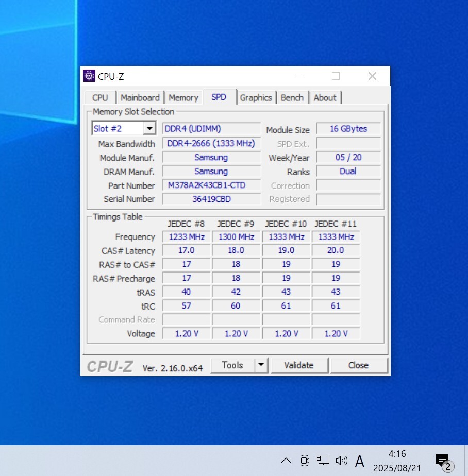Click the DDR4-2666 (1333 MHz) bandwidth value
468x476 pixels.
(211, 143)
